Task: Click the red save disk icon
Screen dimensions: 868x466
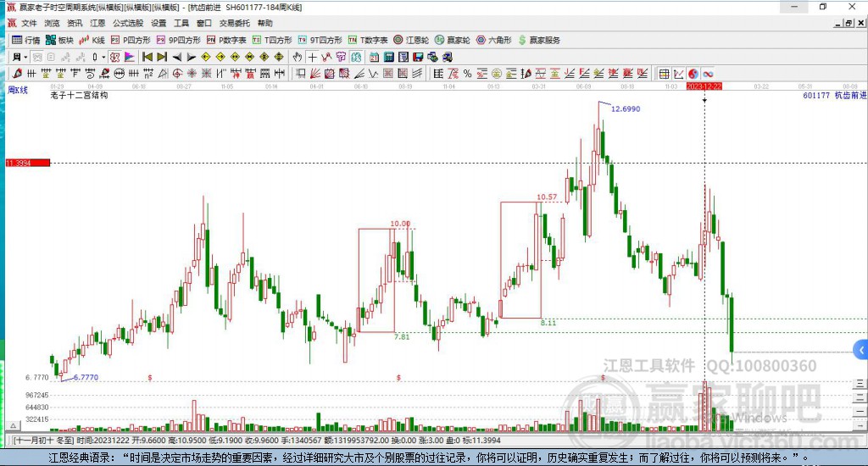Action: point(418,57)
